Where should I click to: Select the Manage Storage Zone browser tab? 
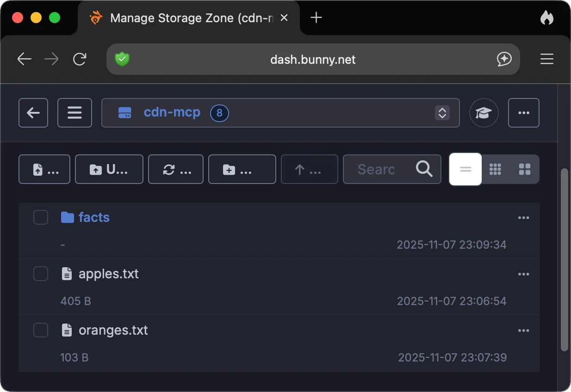point(188,18)
